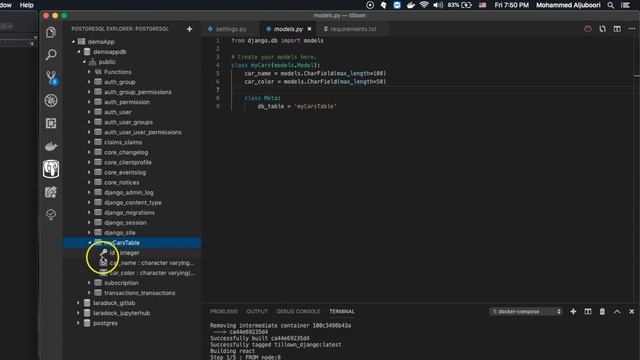Collapse the demoApp connection node
The height and width of the screenshot is (360, 640).
click(x=73, y=42)
